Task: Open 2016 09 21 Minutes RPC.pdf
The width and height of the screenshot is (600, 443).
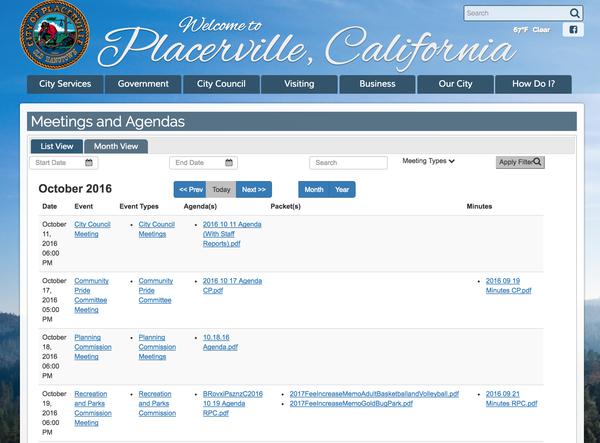Action: pos(511,399)
